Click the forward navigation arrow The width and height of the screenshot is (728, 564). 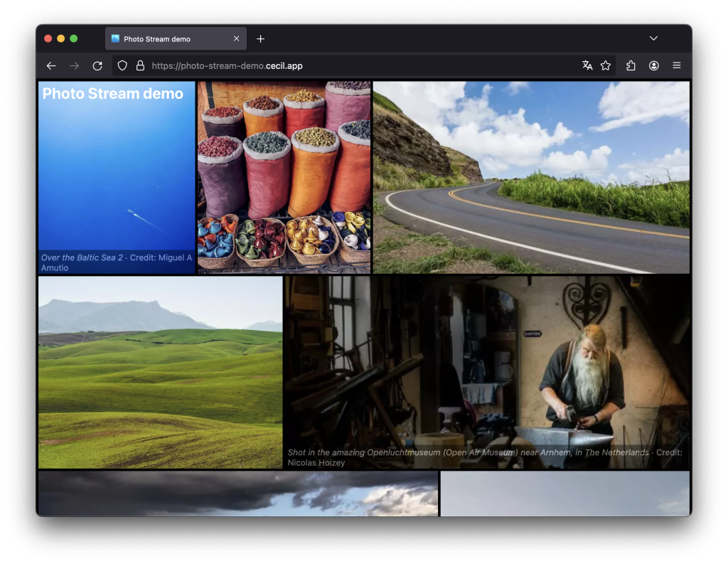click(x=74, y=65)
